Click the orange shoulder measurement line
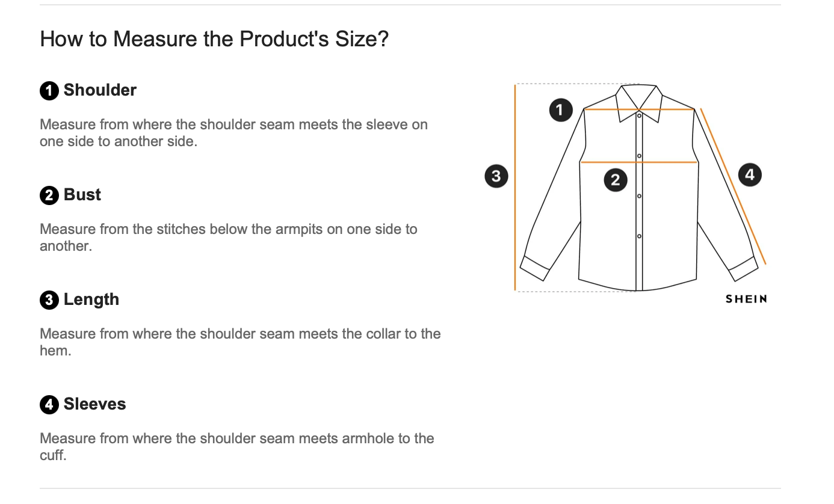 pyautogui.click(x=639, y=109)
